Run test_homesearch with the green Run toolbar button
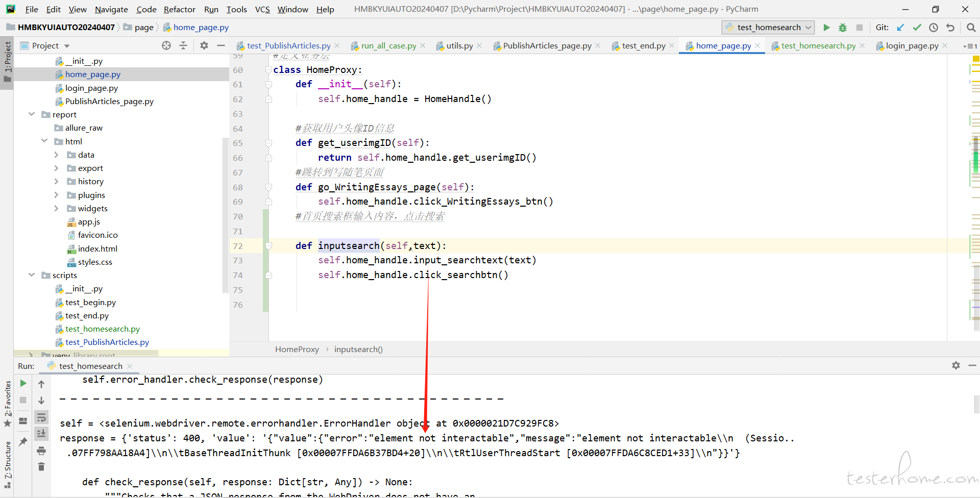Viewport: 980px width, 498px height. (826, 28)
